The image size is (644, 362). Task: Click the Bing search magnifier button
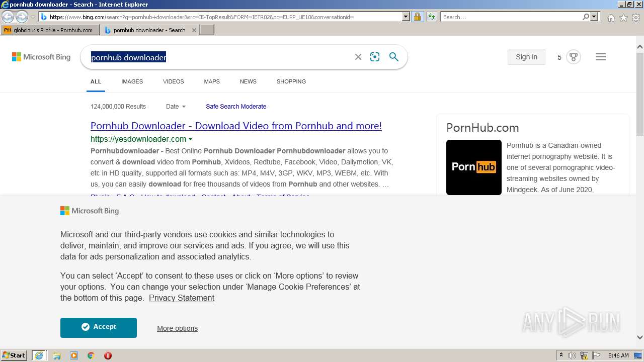pyautogui.click(x=394, y=57)
